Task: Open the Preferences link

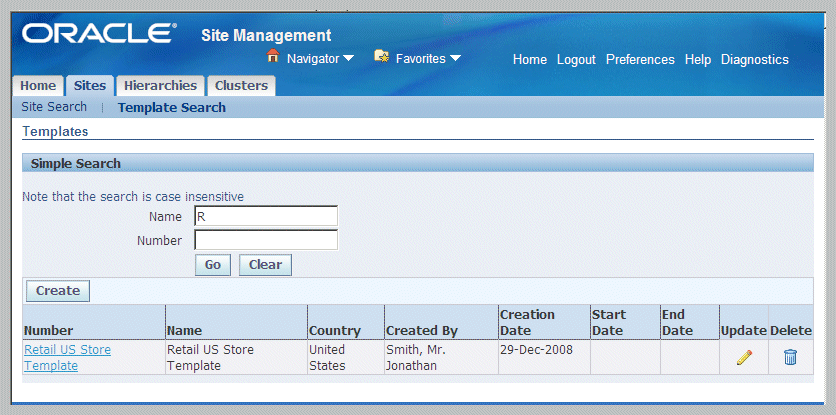Action: [x=640, y=59]
